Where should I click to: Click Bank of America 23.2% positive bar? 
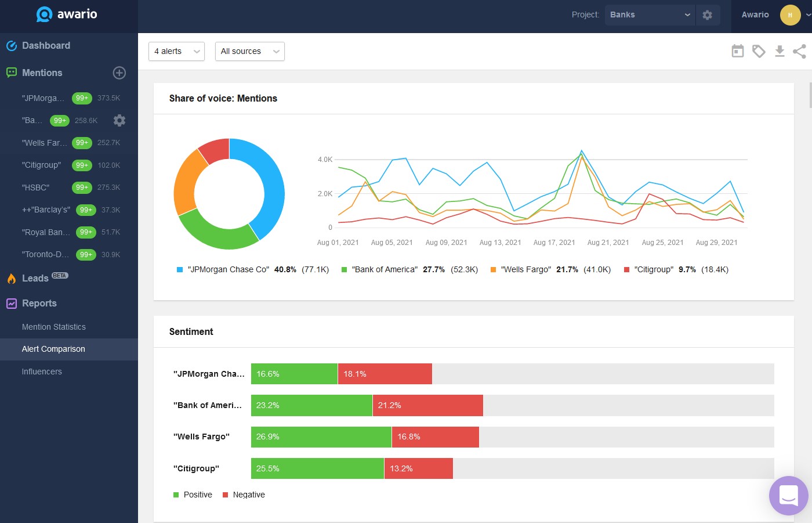pos(311,405)
